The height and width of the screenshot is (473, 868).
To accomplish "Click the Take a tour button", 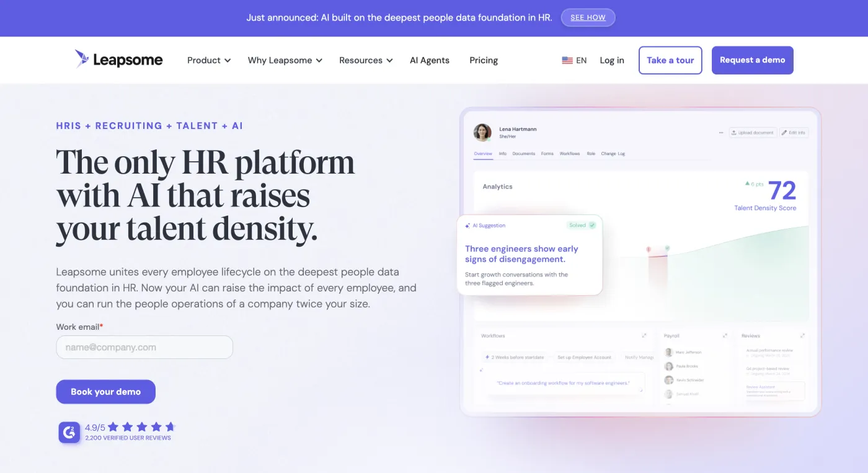I will 670,60.
